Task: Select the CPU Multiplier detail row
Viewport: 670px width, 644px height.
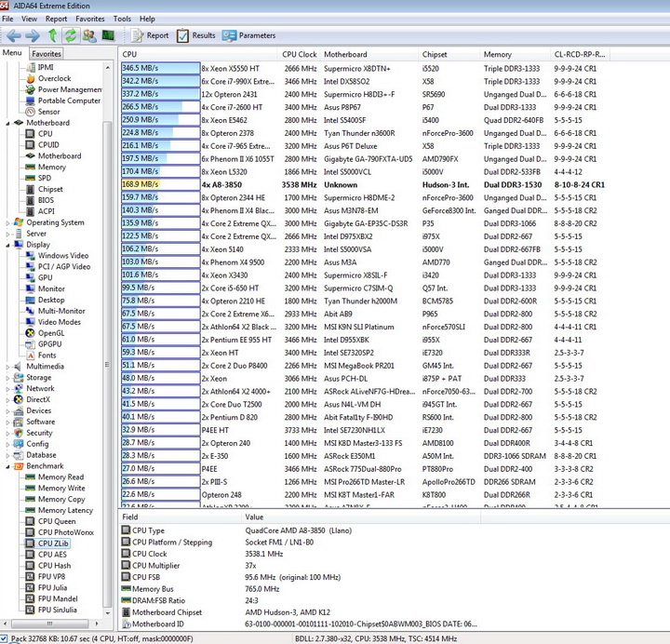Action: pos(189,566)
